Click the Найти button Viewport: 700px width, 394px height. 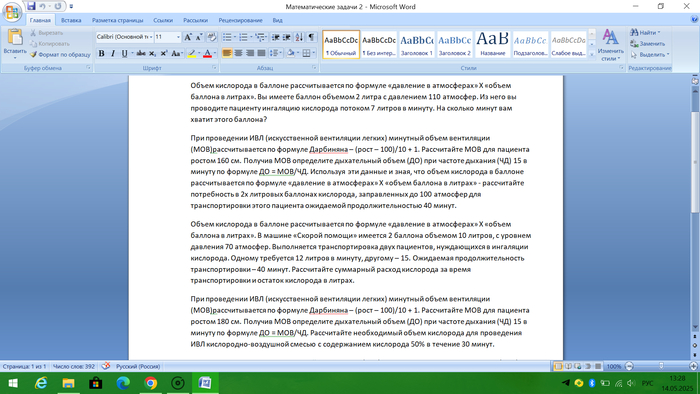click(x=645, y=33)
